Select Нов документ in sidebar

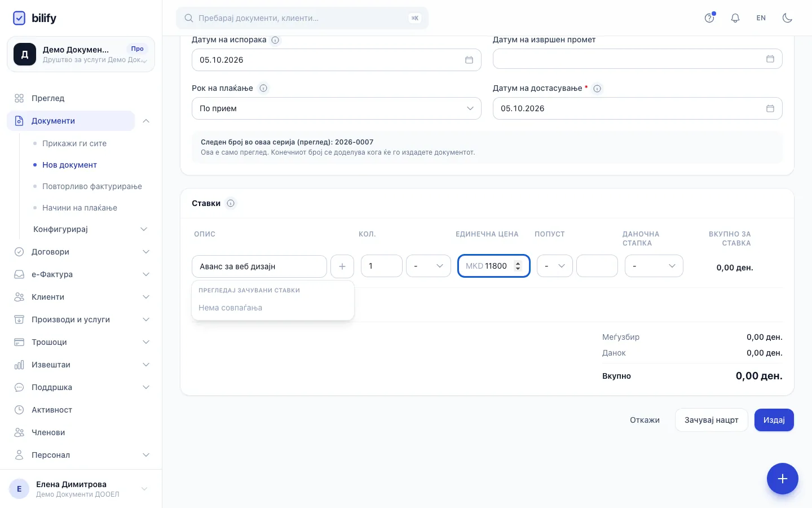click(x=69, y=165)
